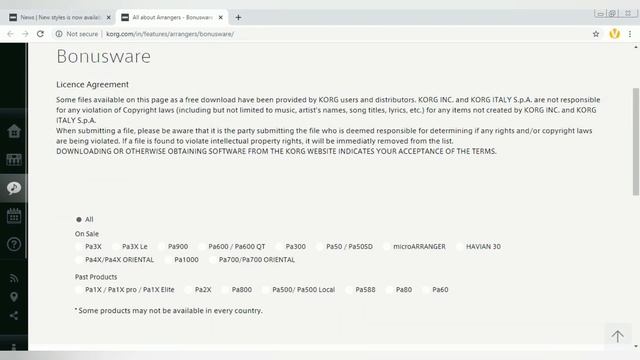Open the Home icon in Korg sidebar
Image resolution: width=640 pixels, height=360 pixels.
[x=14, y=131]
